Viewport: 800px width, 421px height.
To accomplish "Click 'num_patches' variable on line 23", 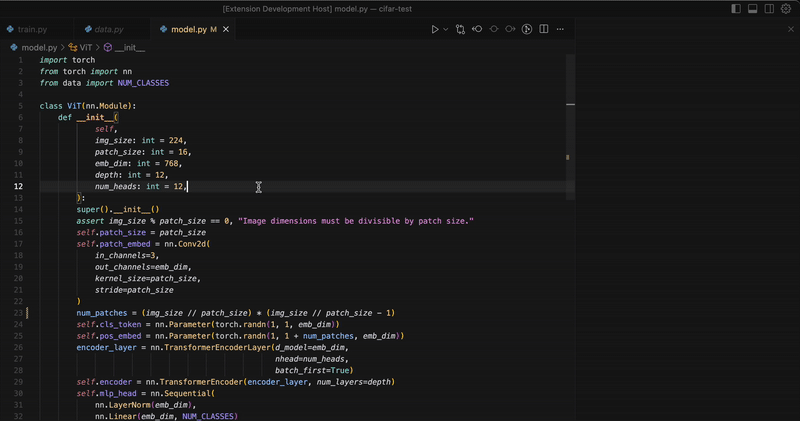I will tap(102, 313).
